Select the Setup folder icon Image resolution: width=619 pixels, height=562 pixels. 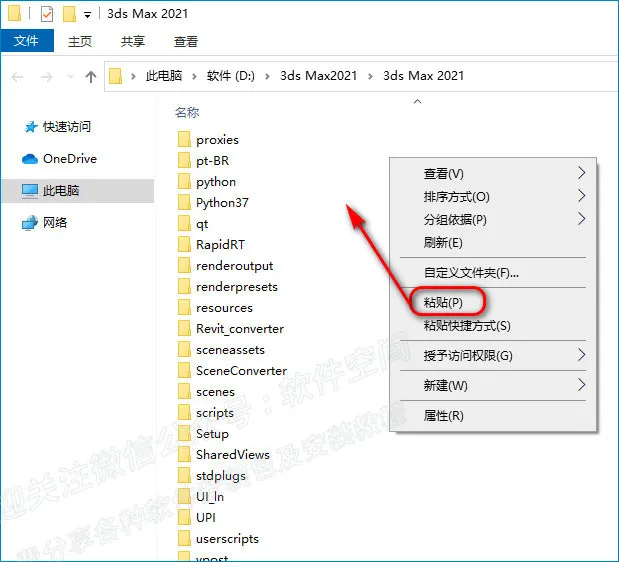(x=184, y=433)
